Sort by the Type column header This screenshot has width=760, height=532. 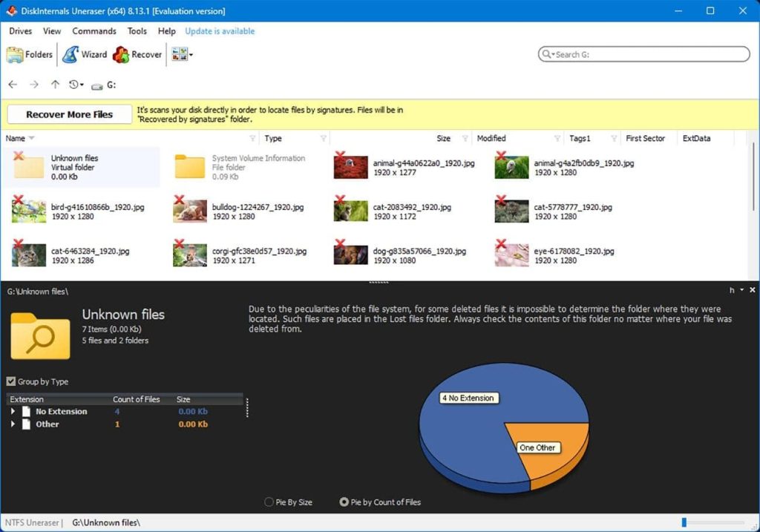coord(273,138)
